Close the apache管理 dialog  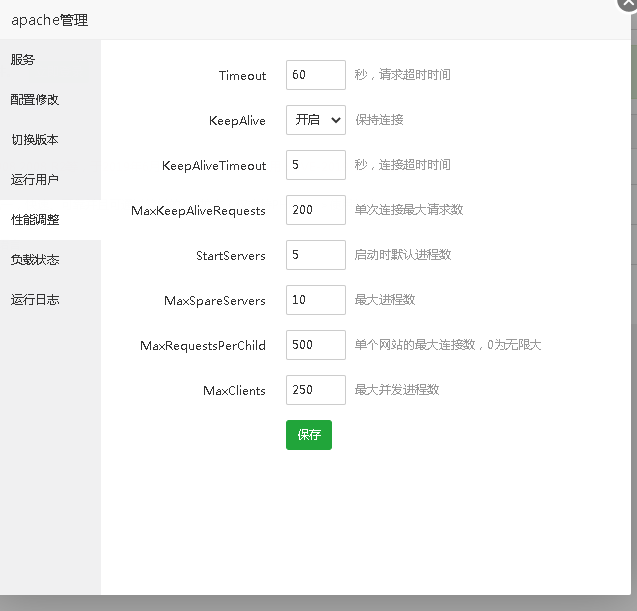pyautogui.click(x=628, y=3)
